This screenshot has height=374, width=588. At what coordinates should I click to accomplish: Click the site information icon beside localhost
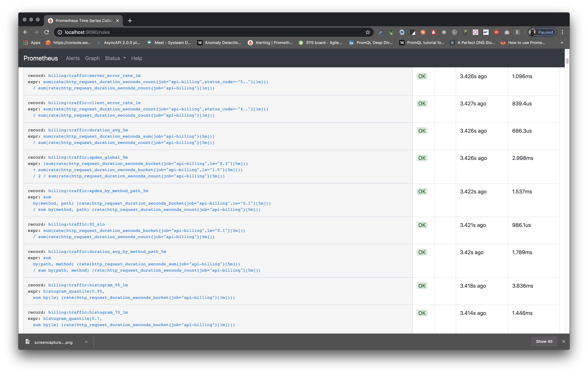60,32
